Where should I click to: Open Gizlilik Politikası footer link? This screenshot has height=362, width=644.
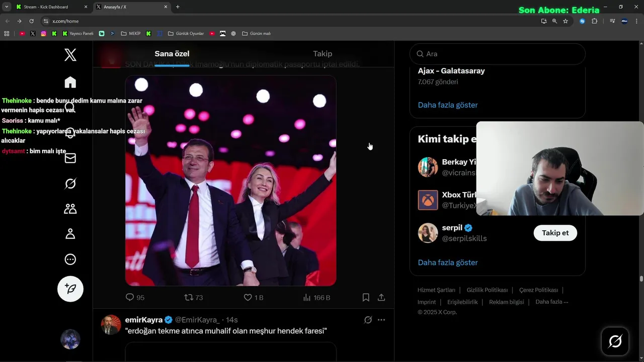click(x=487, y=290)
